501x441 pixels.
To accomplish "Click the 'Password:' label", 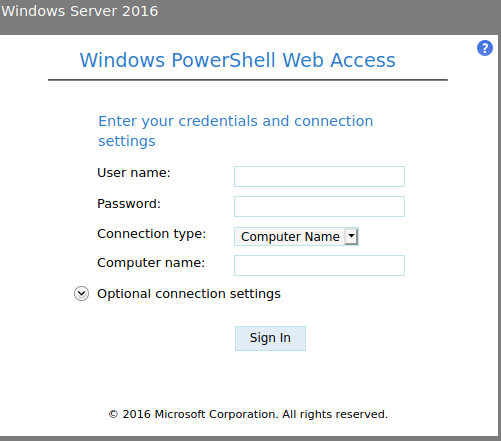I will pyautogui.click(x=129, y=204).
